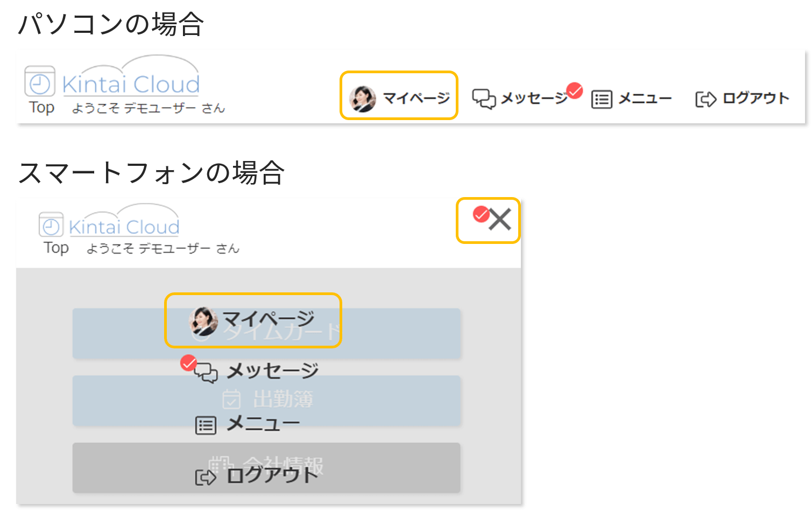
Task: Click the ログアウト exit icon in desktop header
Action: click(x=705, y=100)
